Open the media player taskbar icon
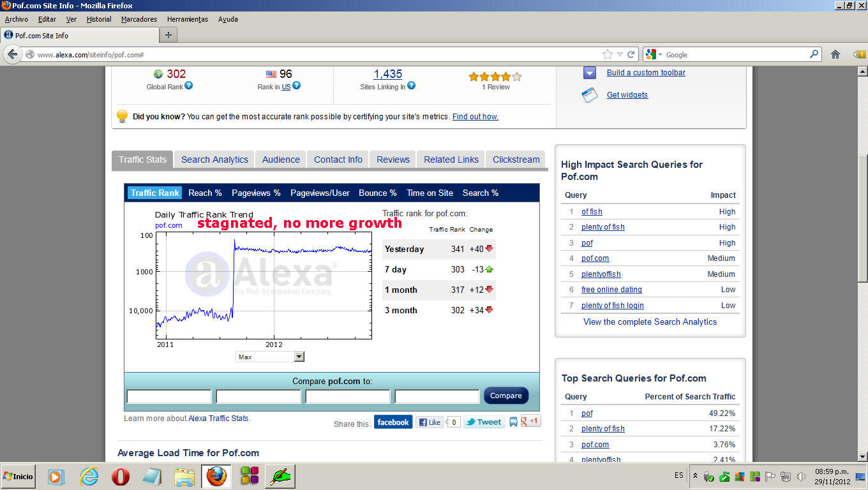 (x=56, y=477)
